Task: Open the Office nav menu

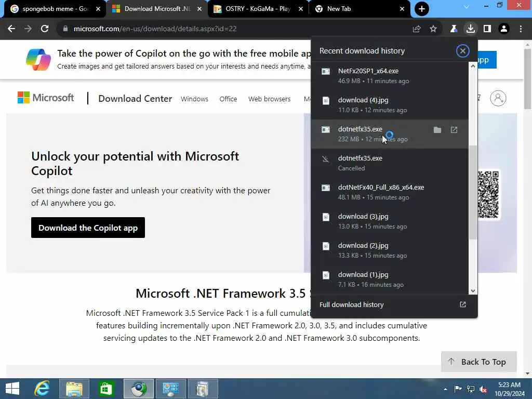Action: pos(228,99)
